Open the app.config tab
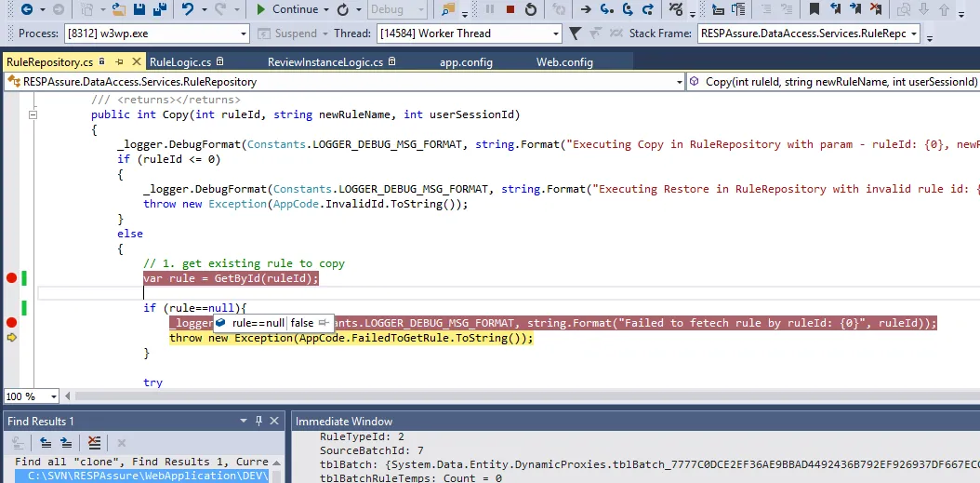The height and width of the screenshot is (483, 980). point(466,62)
